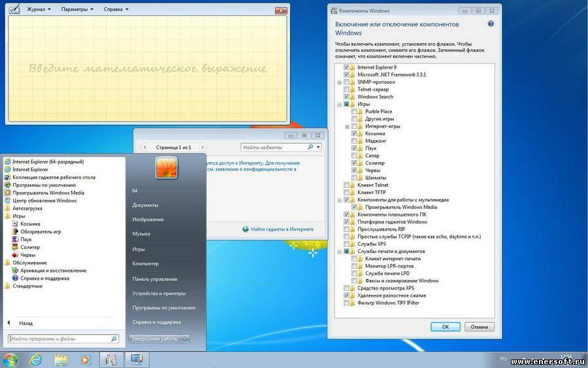Viewport: 588px width, 368px height.
Task: Launch Солитер game from Start menu
Action: click(26, 247)
